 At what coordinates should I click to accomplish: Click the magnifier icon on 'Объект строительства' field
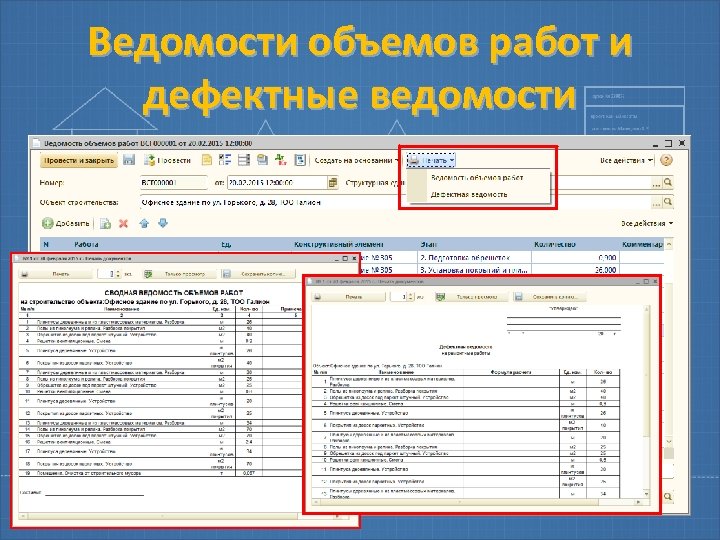(x=668, y=202)
